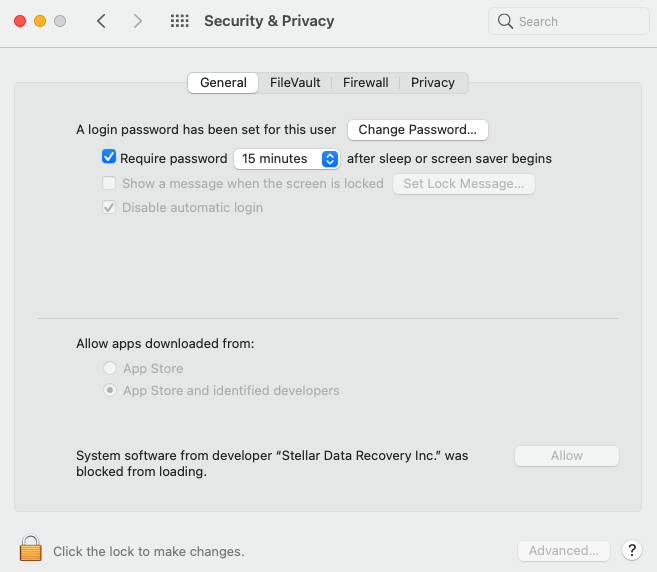This screenshot has height=572, width=657.
Task: Open the Firewall tab
Action: click(365, 83)
